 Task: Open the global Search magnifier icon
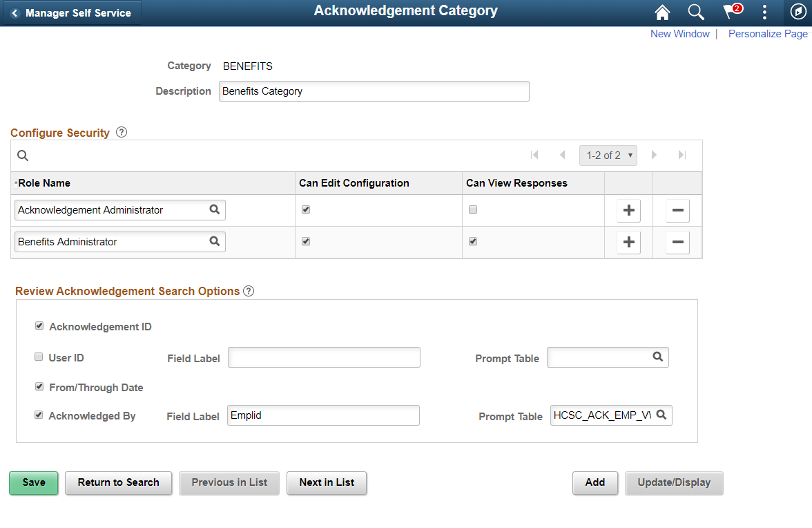coord(695,12)
